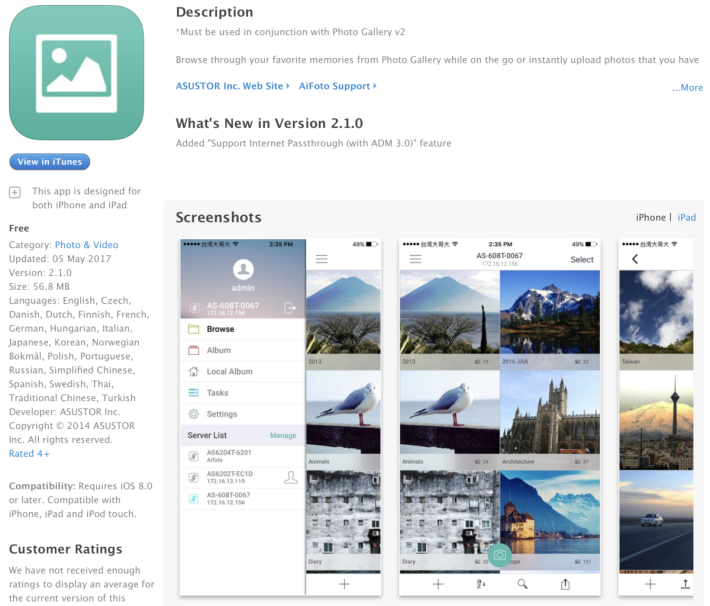This screenshot has height=606, width=710.
Task: Click the sort icon in second screenshot toolbar
Action: (480, 584)
